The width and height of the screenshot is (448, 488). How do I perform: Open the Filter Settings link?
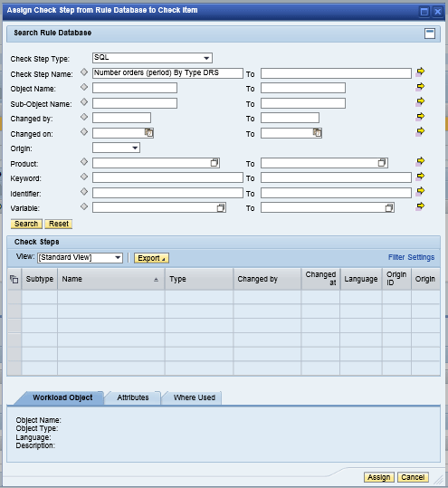(411, 257)
